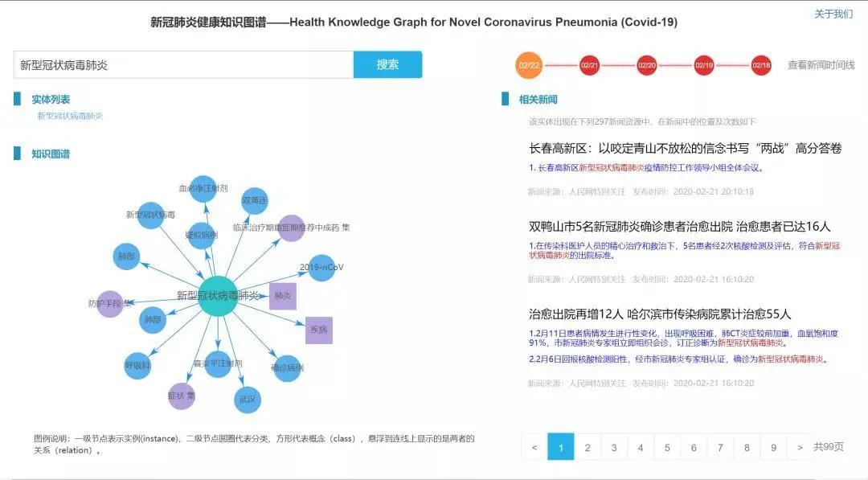Select the square 疾病 concept node
Image resolution: width=868 pixels, height=480 pixels.
tap(318, 330)
